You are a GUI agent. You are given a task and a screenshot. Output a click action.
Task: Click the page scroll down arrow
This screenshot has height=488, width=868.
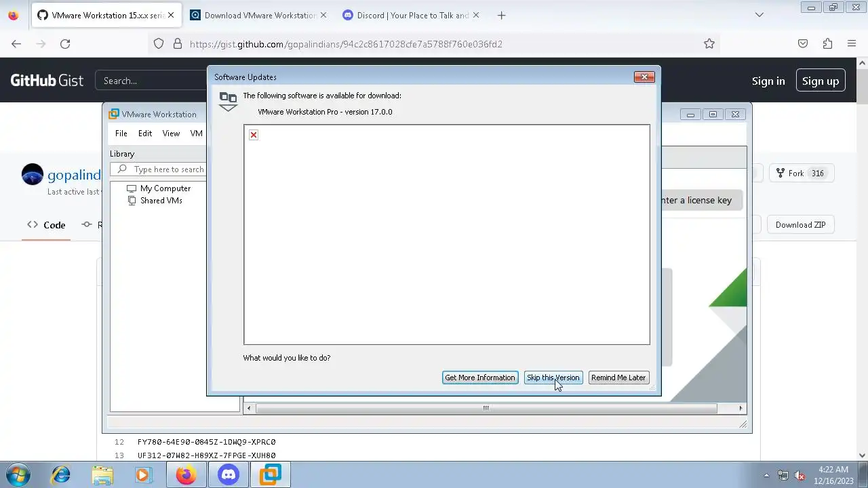[863, 455]
